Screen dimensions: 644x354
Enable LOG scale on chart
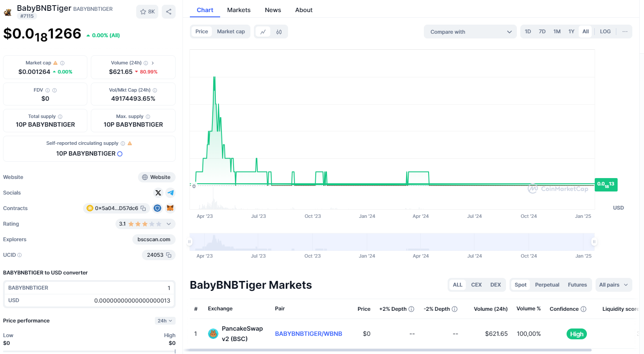(x=605, y=32)
